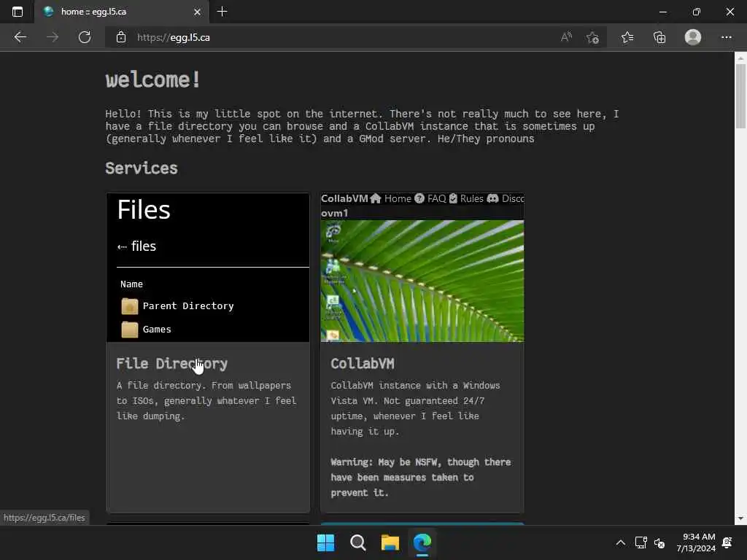View site information lock icon
This screenshot has width=747, height=560.
click(x=121, y=37)
